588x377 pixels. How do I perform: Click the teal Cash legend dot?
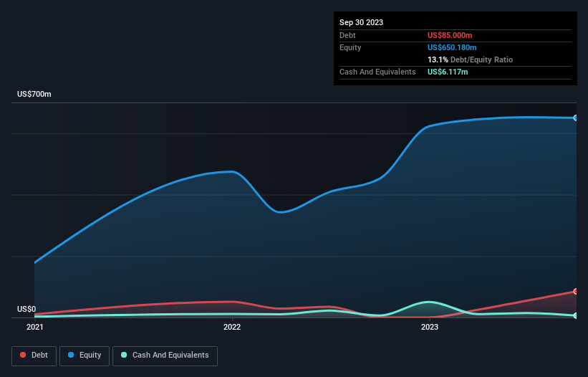click(124, 355)
